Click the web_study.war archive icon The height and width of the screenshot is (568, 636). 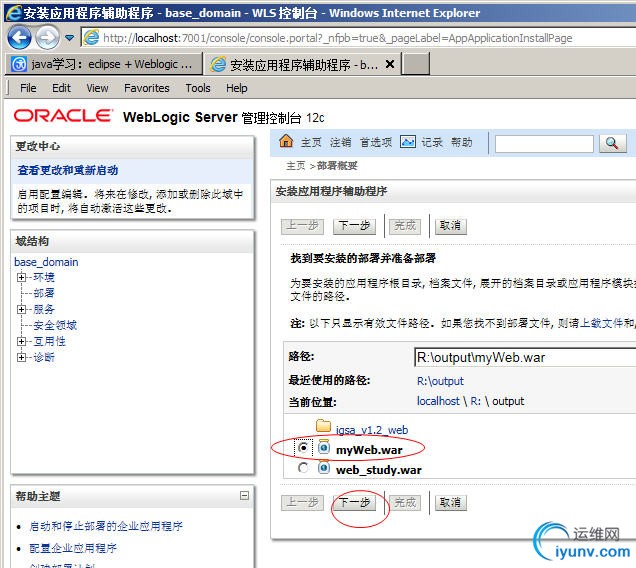click(323, 467)
